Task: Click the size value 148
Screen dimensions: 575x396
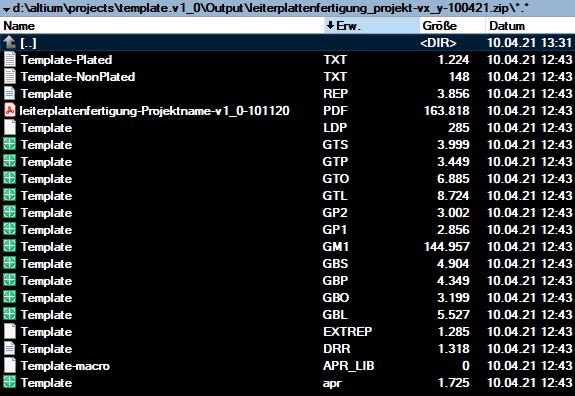Action: coord(459,77)
